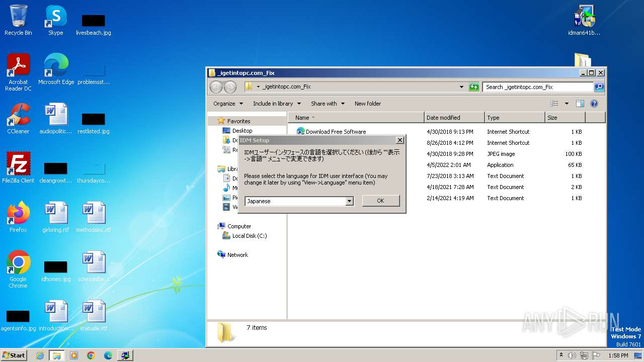Screen dimensions: 644x362
Task: Click the Chrome taskbar icon
Action: tap(91, 355)
